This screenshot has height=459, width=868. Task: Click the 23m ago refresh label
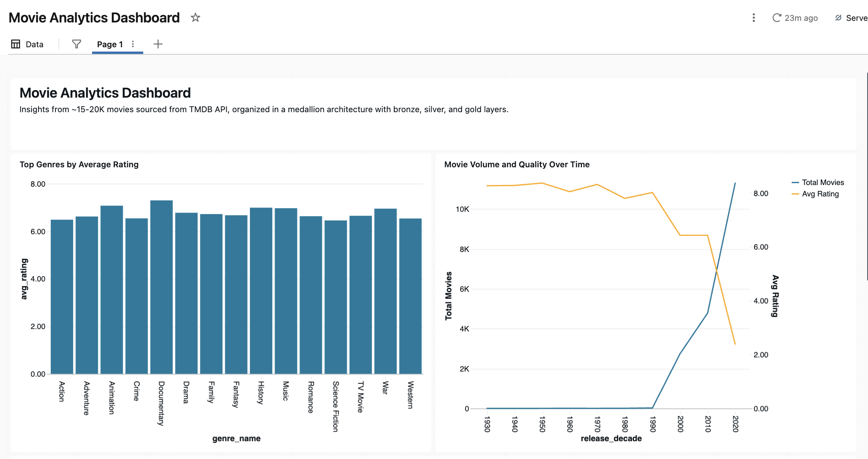click(801, 18)
